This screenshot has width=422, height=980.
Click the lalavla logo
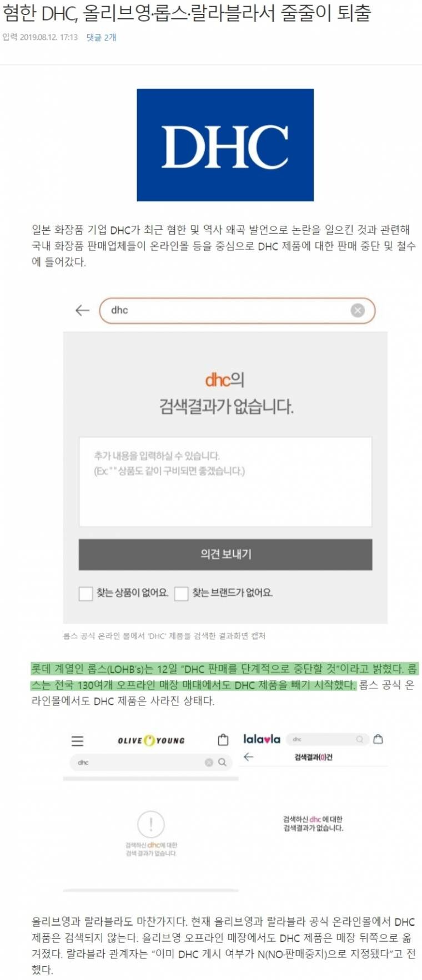click(262, 739)
